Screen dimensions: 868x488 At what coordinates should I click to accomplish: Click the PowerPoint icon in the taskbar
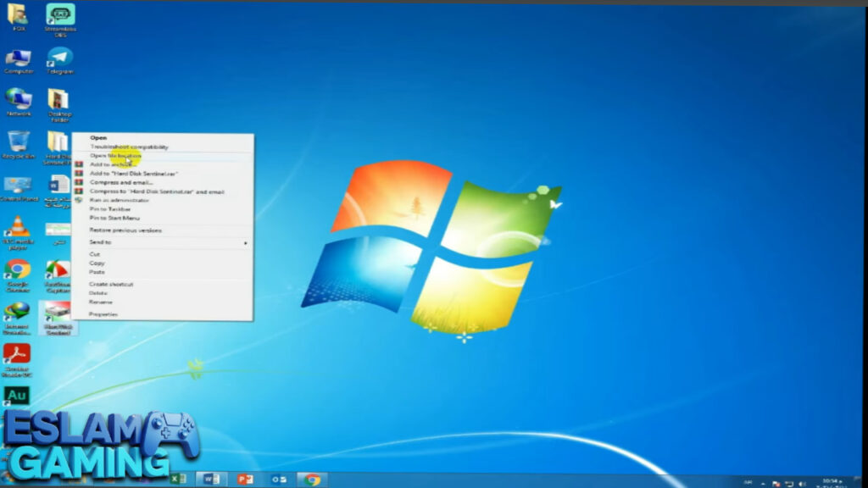click(x=245, y=480)
